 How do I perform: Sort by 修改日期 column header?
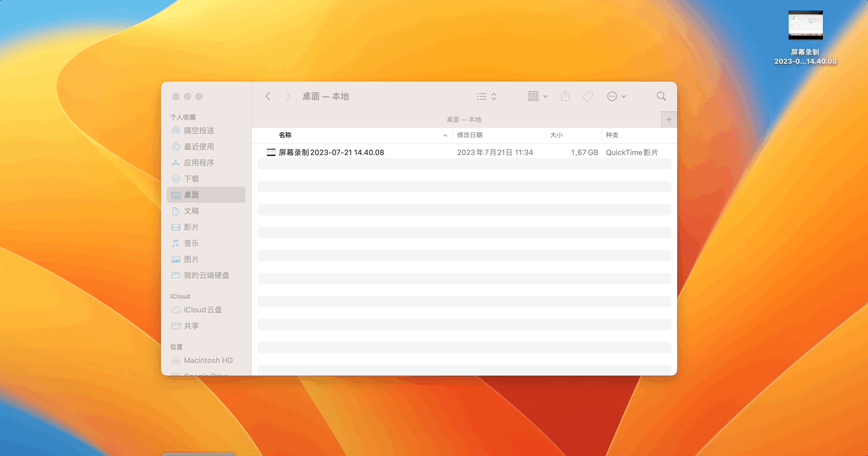pos(470,135)
